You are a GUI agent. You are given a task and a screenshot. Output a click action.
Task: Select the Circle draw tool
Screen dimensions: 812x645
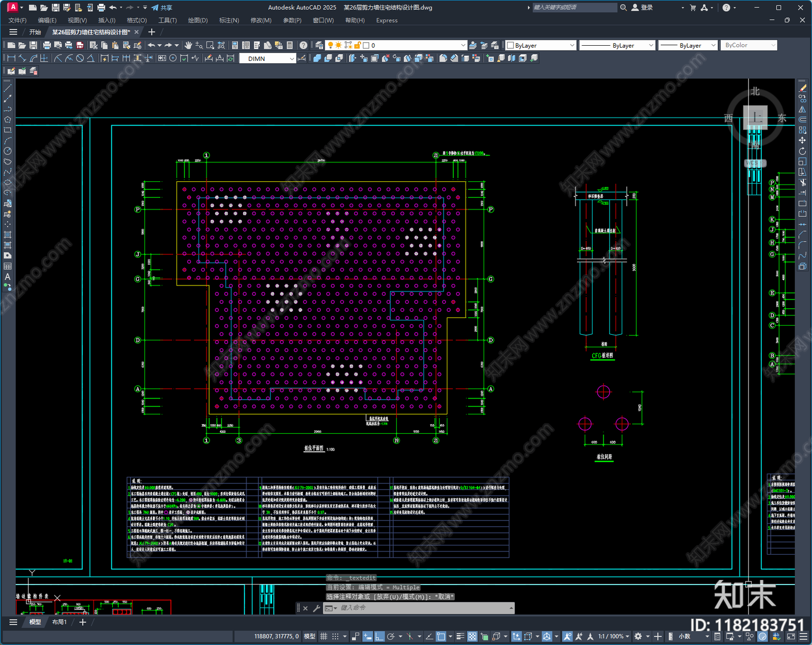[8, 151]
